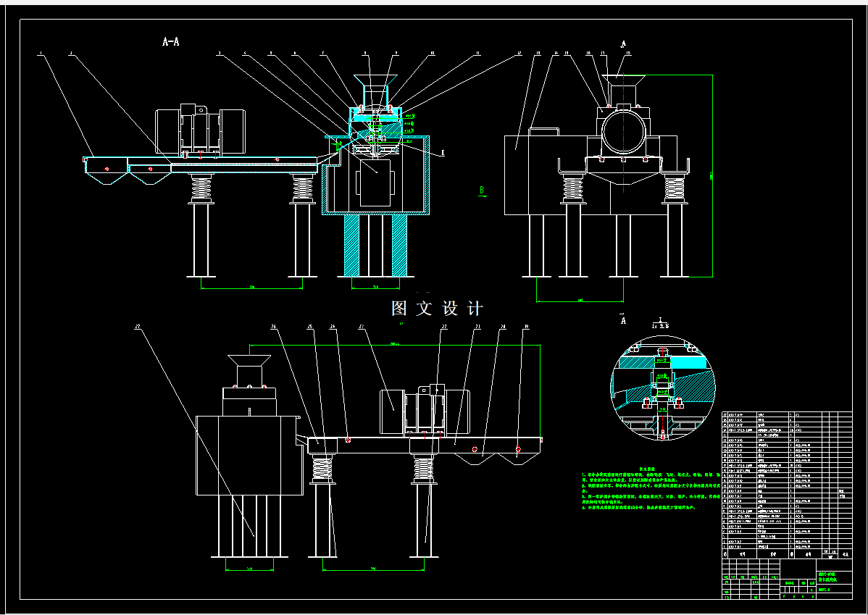The height and width of the screenshot is (615, 868).
Task: Select the circular enlarged detail view I
Action: coord(663,388)
